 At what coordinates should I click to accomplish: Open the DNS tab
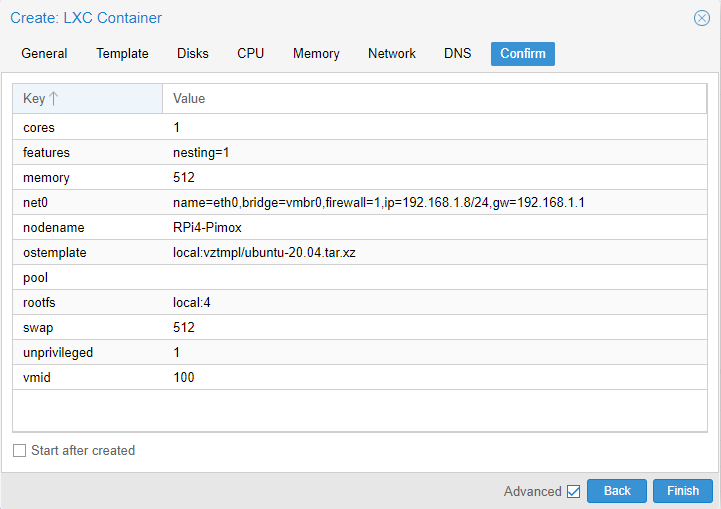pyautogui.click(x=458, y=53)
